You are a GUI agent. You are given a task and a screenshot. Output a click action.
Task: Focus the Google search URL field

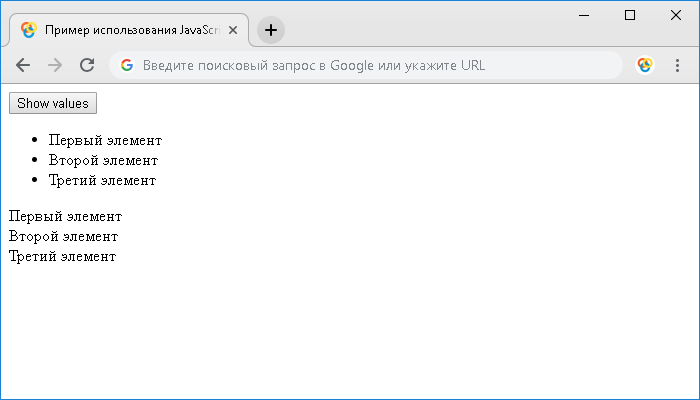(370, 65)
